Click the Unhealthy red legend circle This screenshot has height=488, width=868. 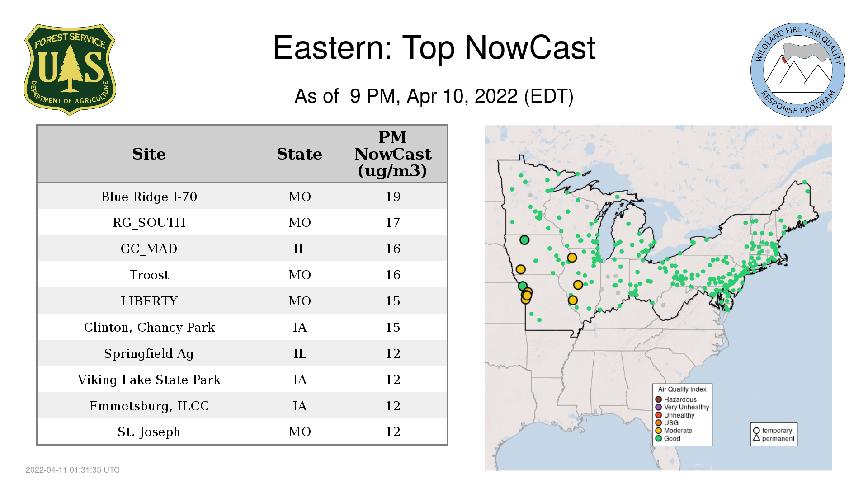(659, 415)
